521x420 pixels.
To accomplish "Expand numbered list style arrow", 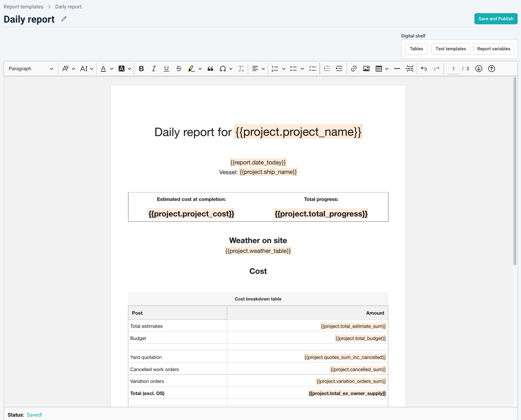I will click(x=283, y=69).
